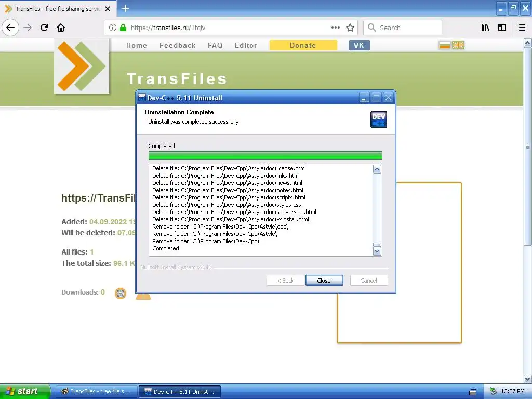Open the Firefox library icon
The height and width of the screenshot is (399, 532).
point(485,28)
